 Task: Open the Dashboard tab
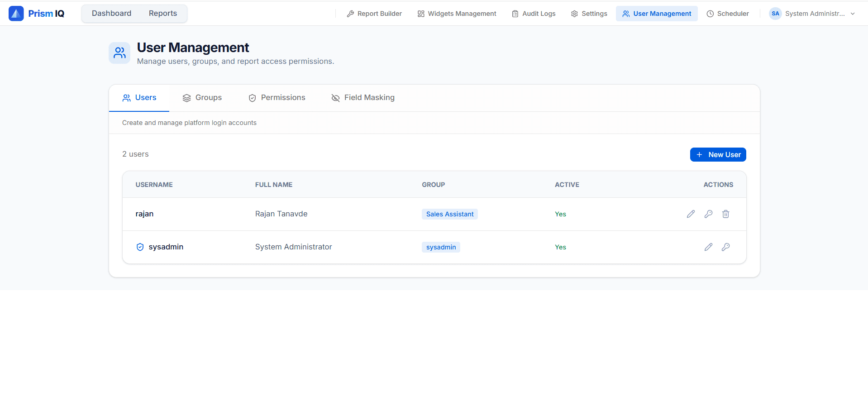point(111,14)
